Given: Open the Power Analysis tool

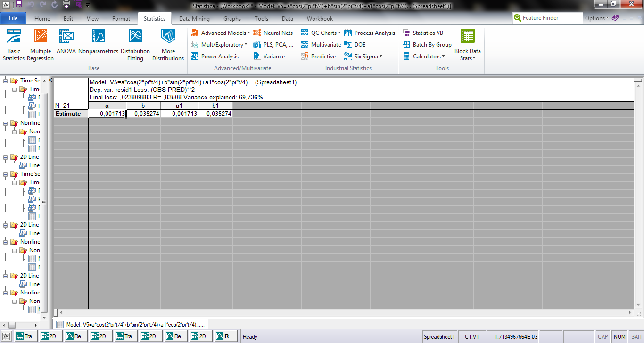Looking at the screenshot, I should click(x=215, y=57).
